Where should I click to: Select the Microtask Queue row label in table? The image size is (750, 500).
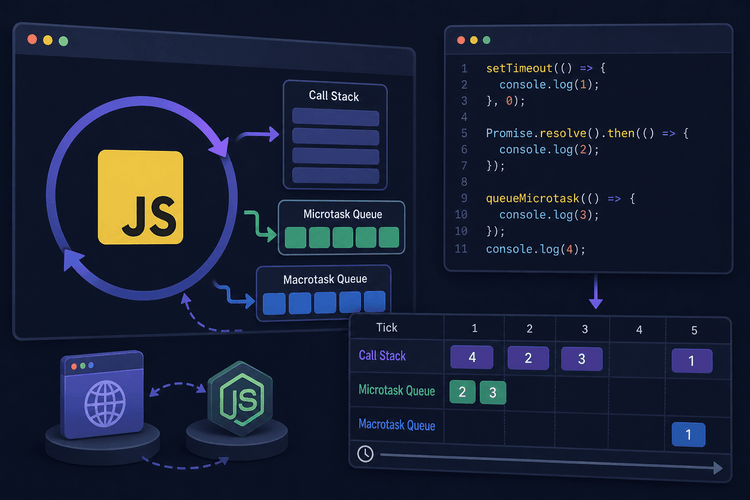397,390
